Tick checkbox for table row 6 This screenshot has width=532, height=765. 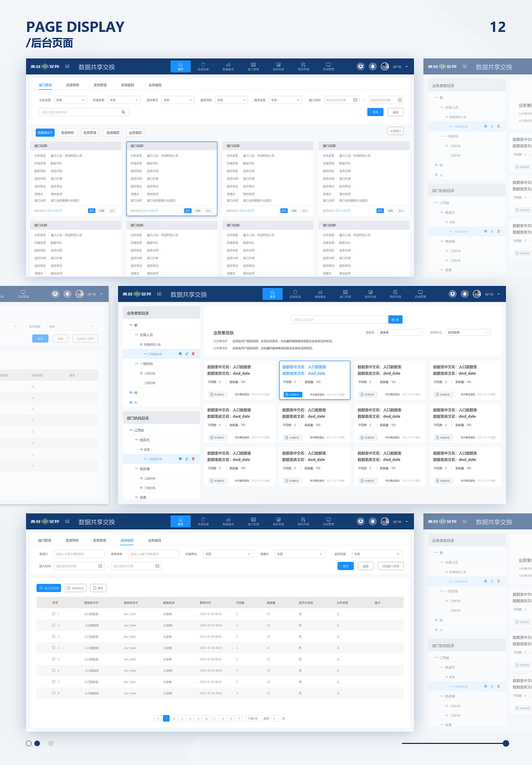point(54,670)
